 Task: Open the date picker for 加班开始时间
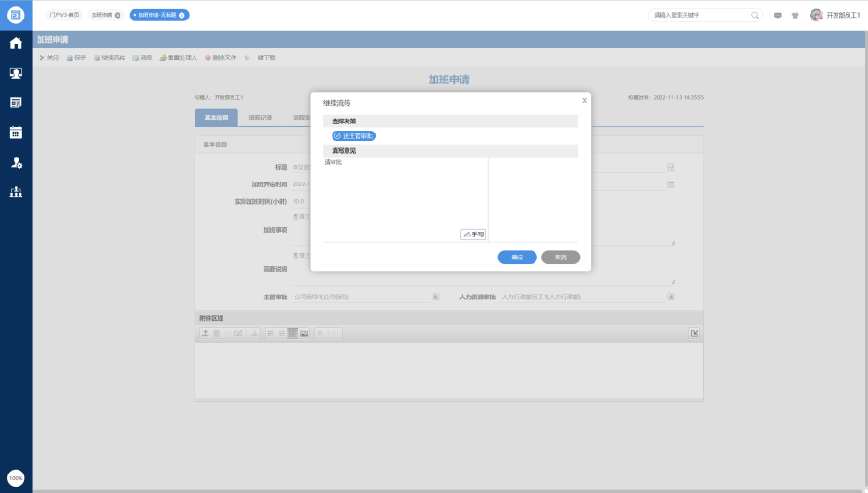pyautogui.click(x=671, y=184)
